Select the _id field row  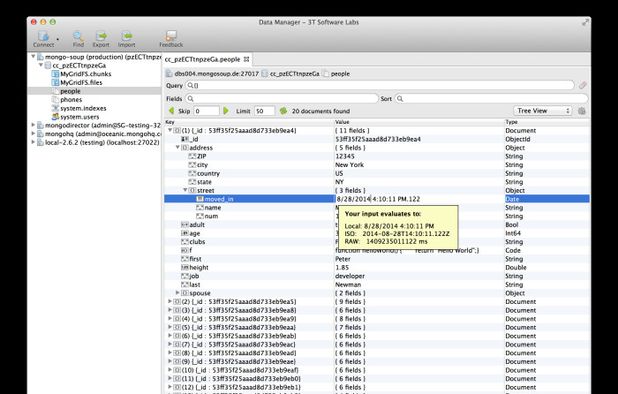[x=377, y=139]
